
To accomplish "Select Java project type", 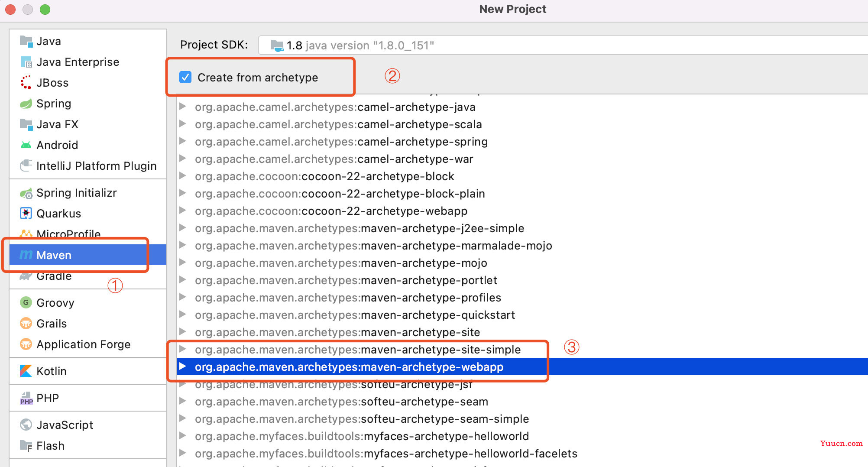I will coord(88,42).
